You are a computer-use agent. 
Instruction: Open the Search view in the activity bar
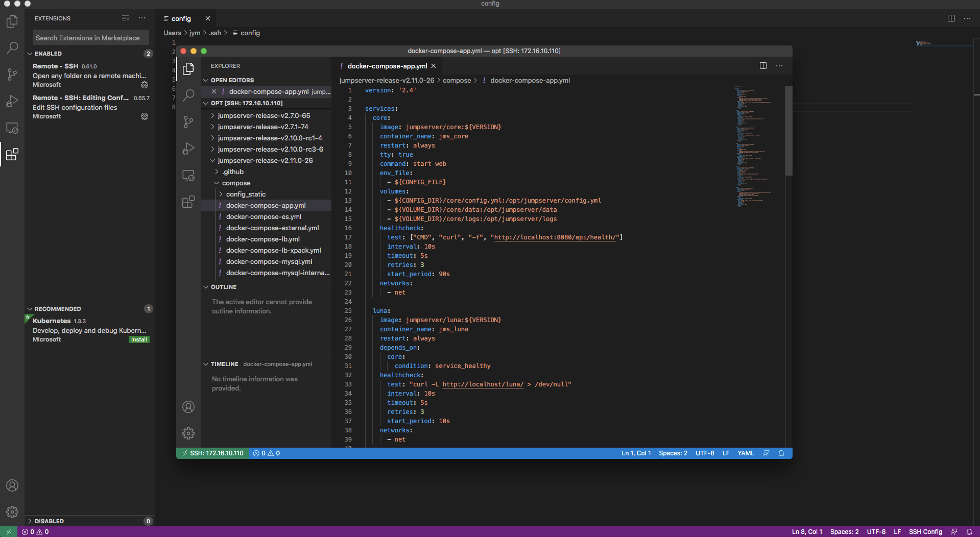pos(12,47)
